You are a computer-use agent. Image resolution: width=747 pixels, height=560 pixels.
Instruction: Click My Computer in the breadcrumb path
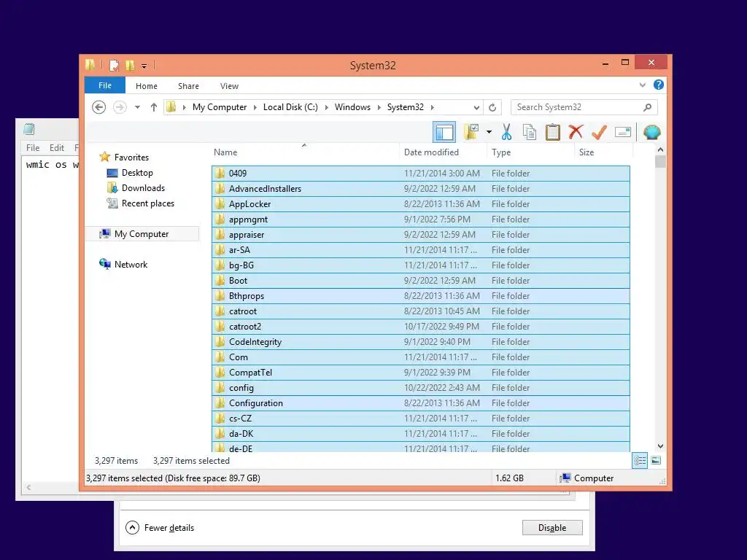[x=220, y=107]
